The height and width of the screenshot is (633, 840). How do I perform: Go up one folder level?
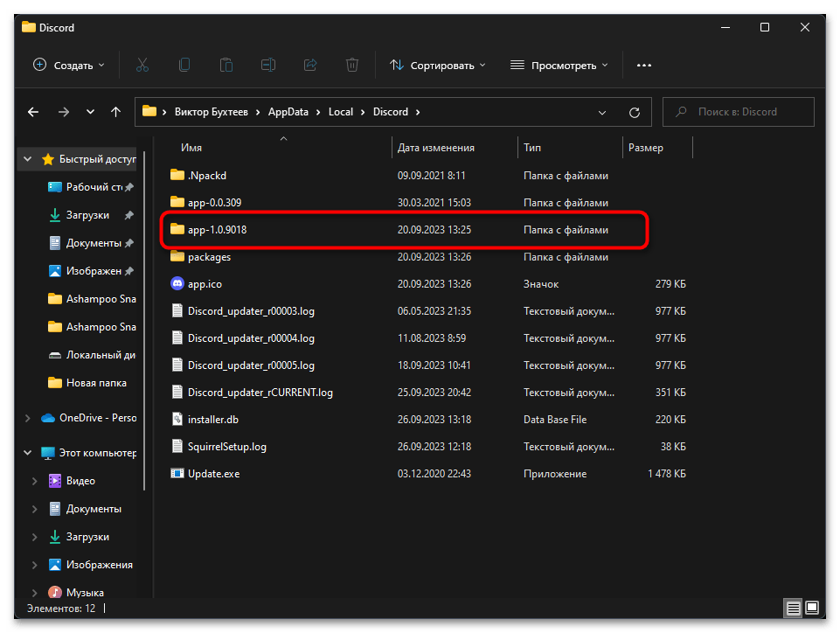[115, 112]
